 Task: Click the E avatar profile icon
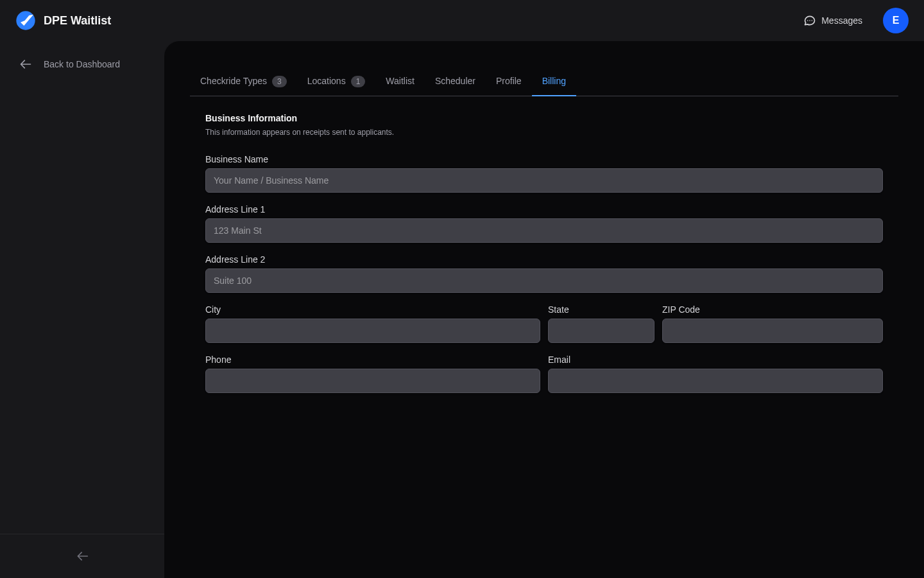tap(896, 21)
